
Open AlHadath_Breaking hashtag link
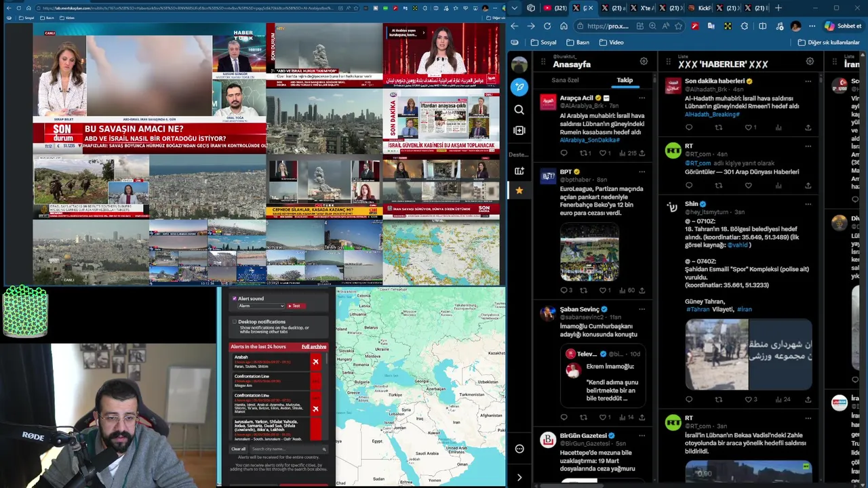coord(711,115)
